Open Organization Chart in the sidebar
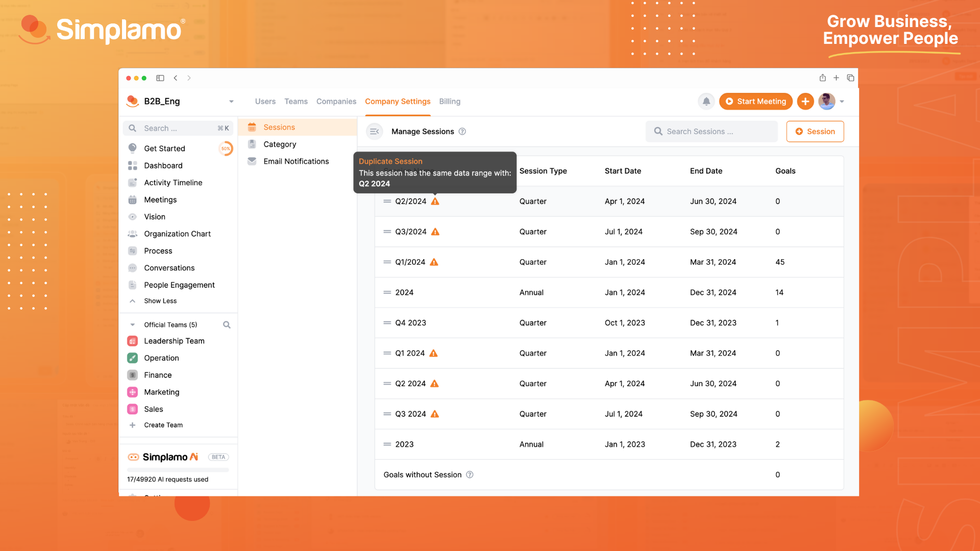The image size is (980, 551). [177, 234]
